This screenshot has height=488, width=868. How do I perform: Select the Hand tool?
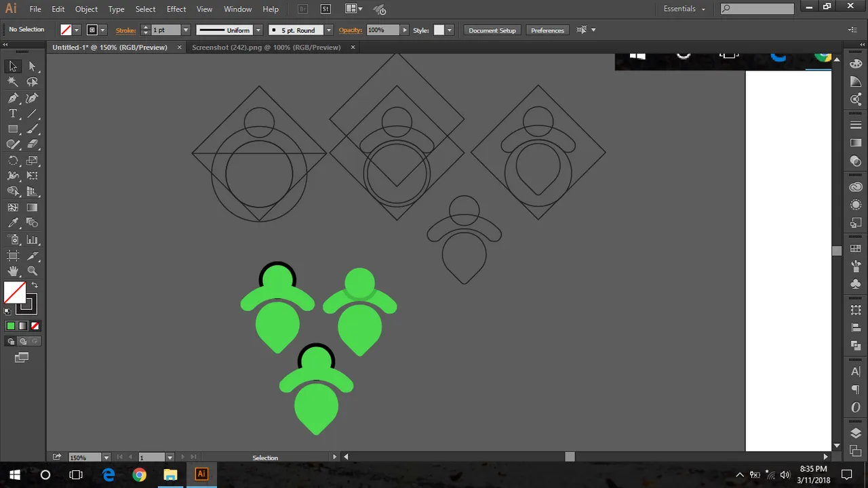(13, 271)
